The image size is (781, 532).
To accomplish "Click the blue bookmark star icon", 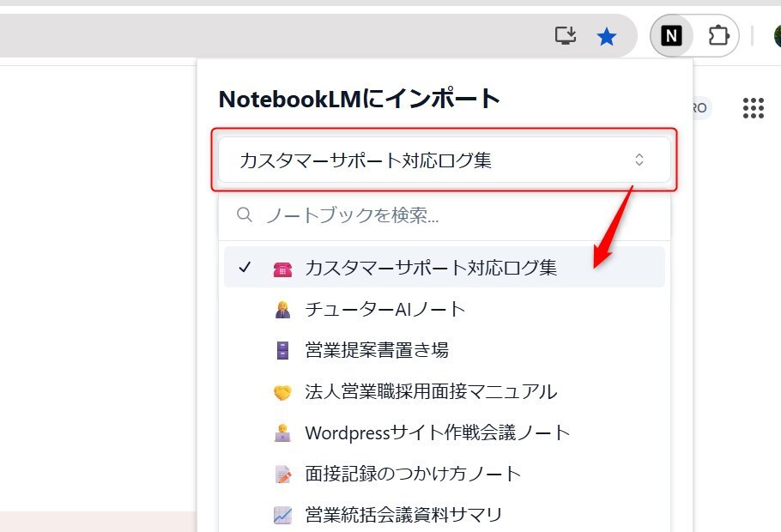I will pyautogui.click(x=606, y=36).
